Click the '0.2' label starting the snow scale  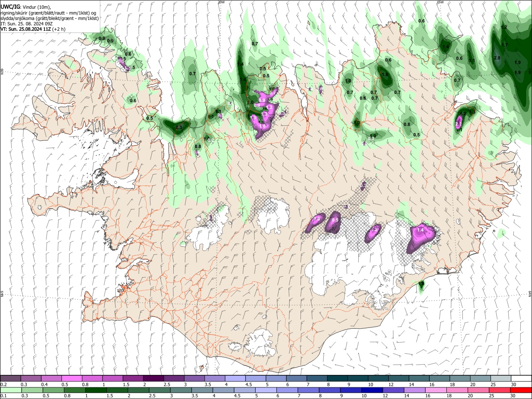(x=4, y=384)
